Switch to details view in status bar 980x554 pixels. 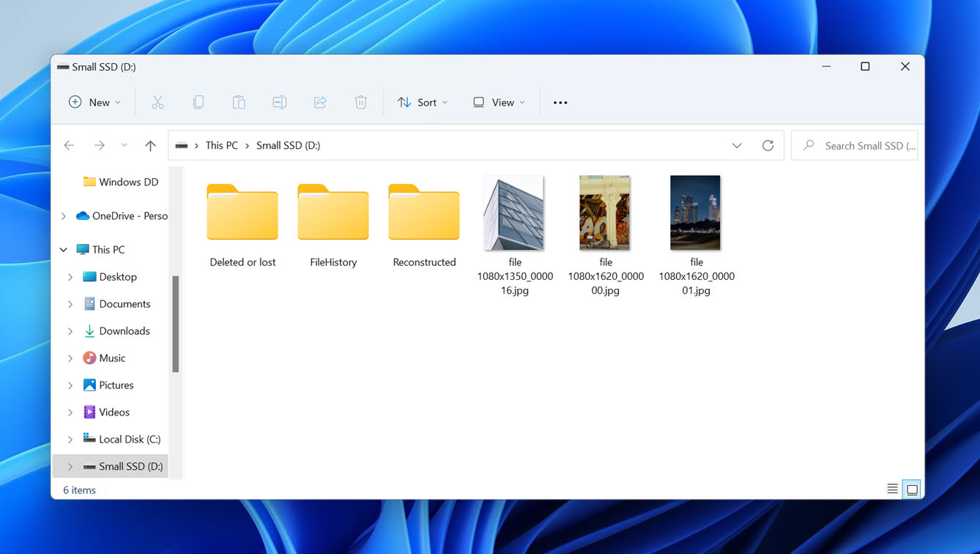892,490
